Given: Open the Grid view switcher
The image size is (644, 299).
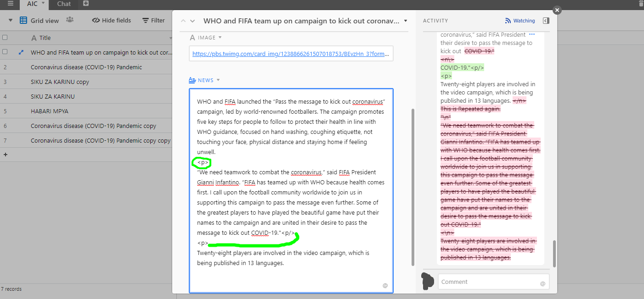Looking at the screenshot, I should 40,21.
